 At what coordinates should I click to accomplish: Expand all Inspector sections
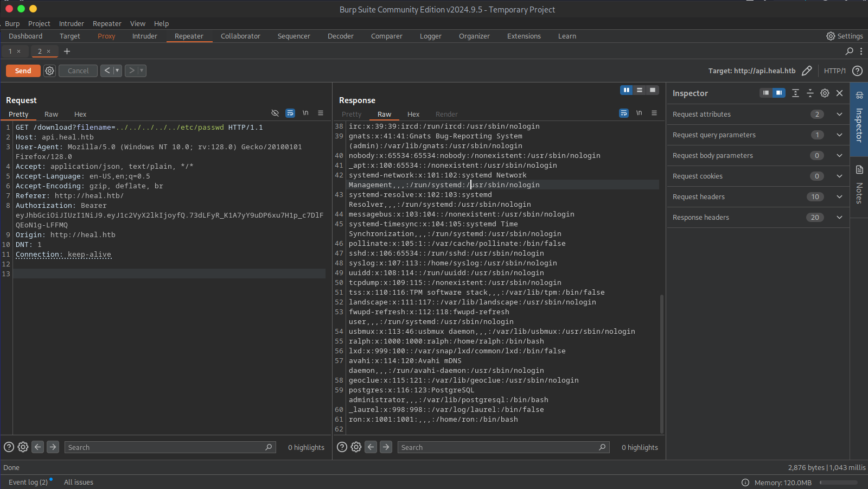(x=795, y=93)
